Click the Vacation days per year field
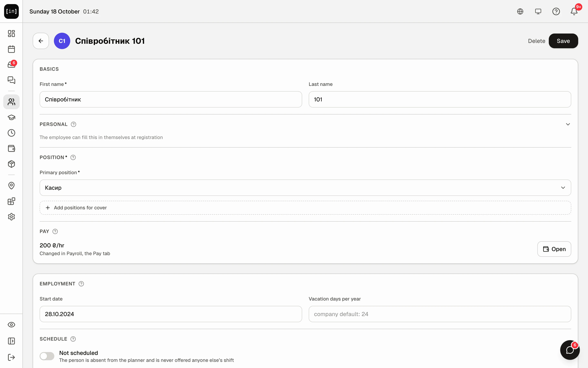Image resolution: width=588 pixels, height=368 pixels. click(440, 314)
